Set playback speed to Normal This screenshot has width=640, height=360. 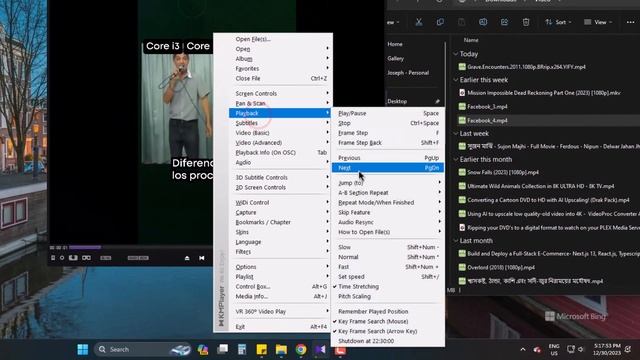(388, 257)
